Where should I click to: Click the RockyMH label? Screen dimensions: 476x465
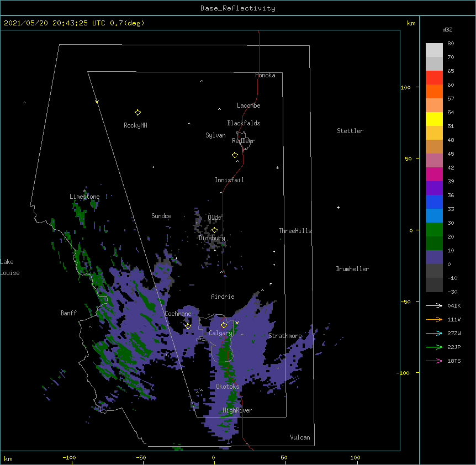click(135, 125)
